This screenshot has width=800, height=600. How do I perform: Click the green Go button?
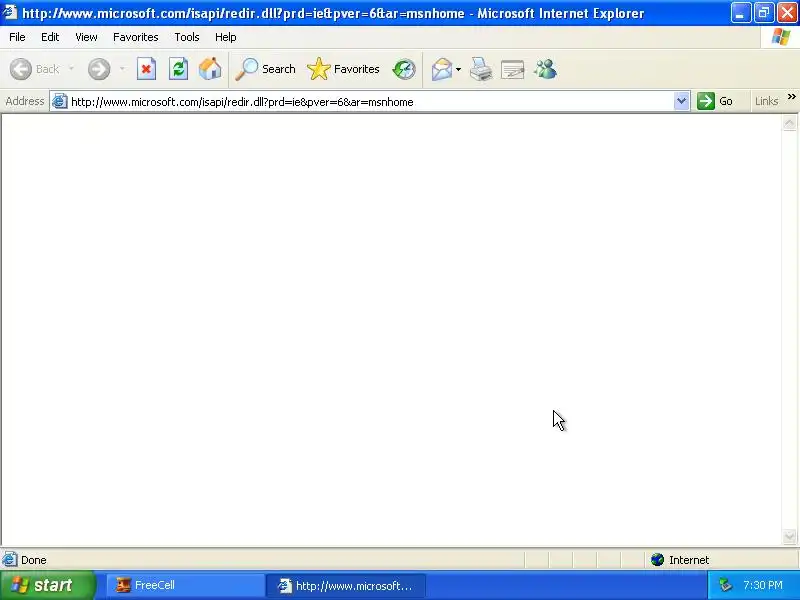coord(715,101)
